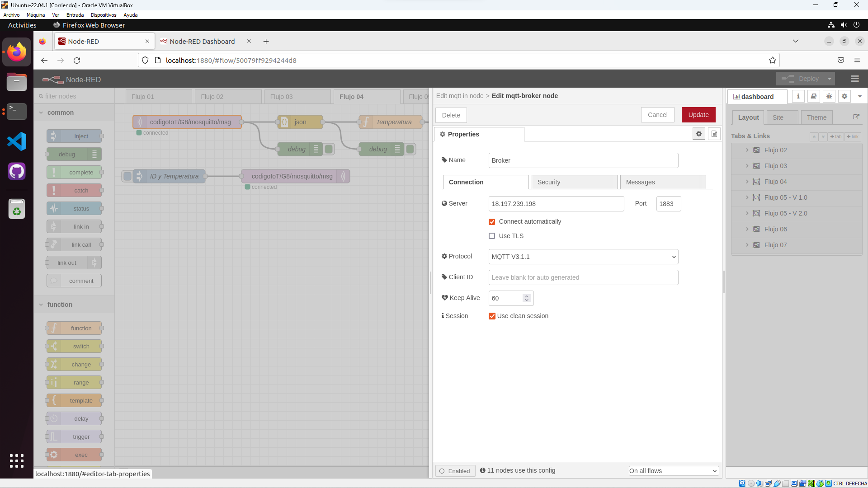Click the node properties gear icon
This screenshot has width=868, height=488.
coord(698,134)
